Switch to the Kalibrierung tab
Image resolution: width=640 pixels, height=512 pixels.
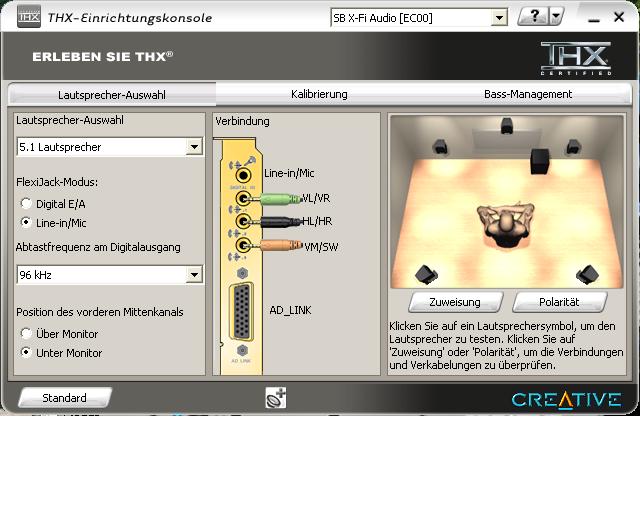pyautogui.click(x=319, y=94)
